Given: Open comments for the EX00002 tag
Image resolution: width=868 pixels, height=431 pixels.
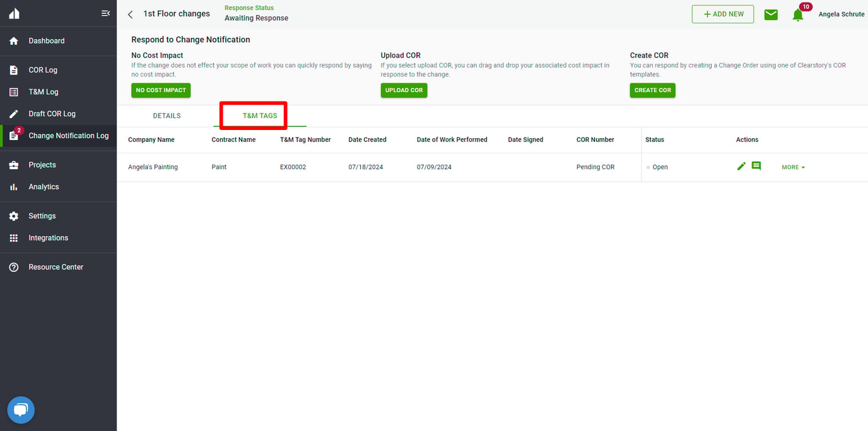Looking at the screenshot, I should [756, 166].
